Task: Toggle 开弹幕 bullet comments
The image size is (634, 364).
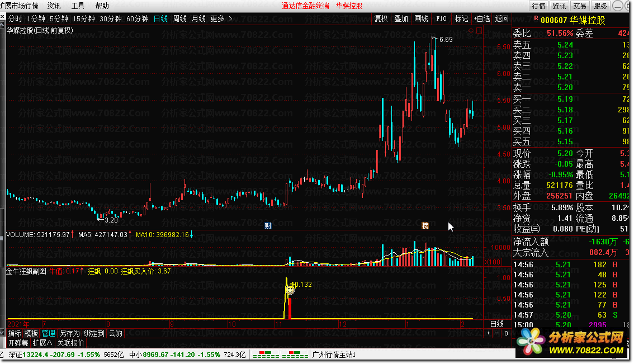Action: [18, 343]
